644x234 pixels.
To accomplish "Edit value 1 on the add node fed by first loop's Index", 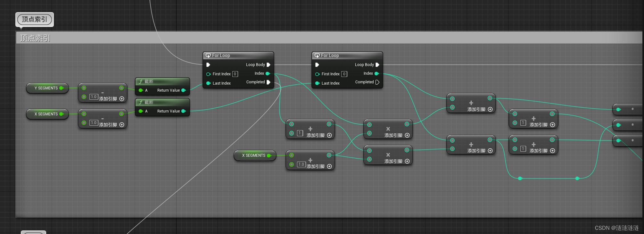I will (x=300, y=133).
